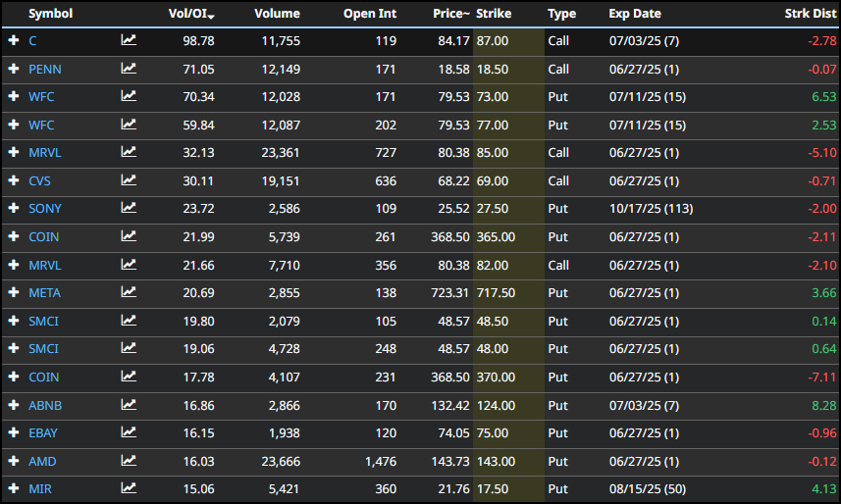Open the chart icon for MIR
The image size is (841, 504).
click(129, 488)
